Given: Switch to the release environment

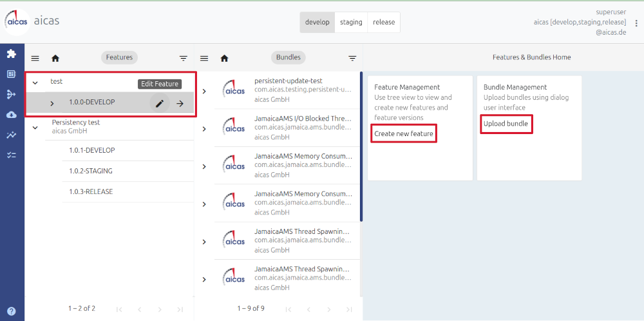Looking at the screenshot, I should (x=384, y=22).
